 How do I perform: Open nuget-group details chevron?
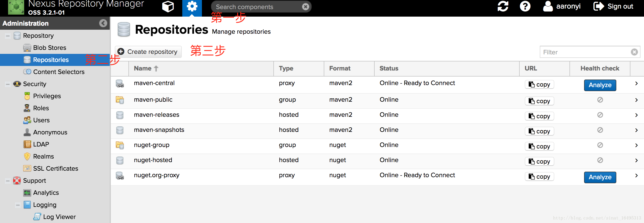coord(636,145)
